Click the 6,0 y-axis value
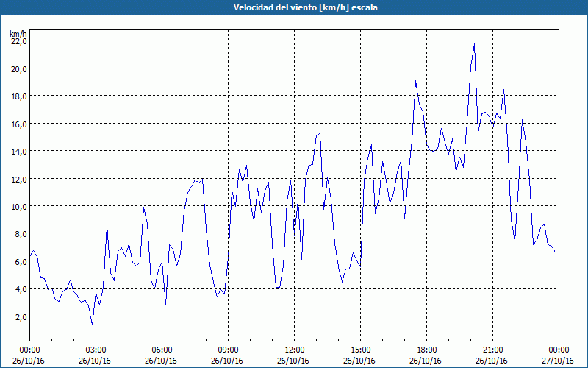This screenshot has height=368, width=588. point(21,262)
